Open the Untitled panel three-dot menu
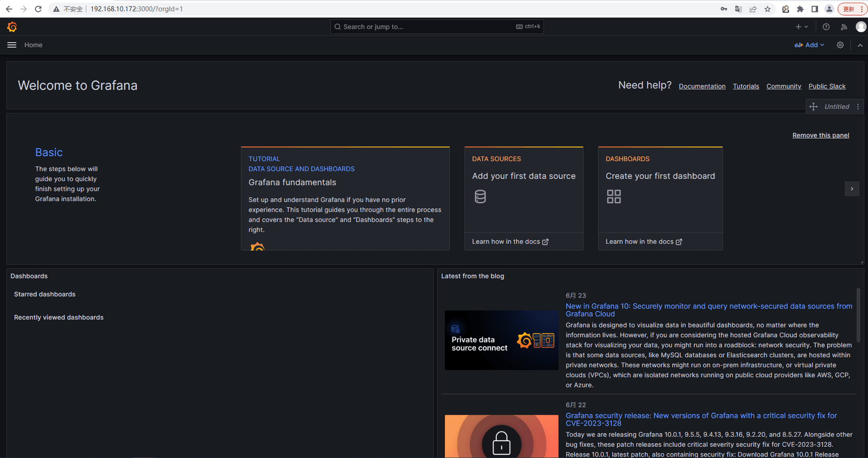The image size is (868, 458). (x=858, y=107)
